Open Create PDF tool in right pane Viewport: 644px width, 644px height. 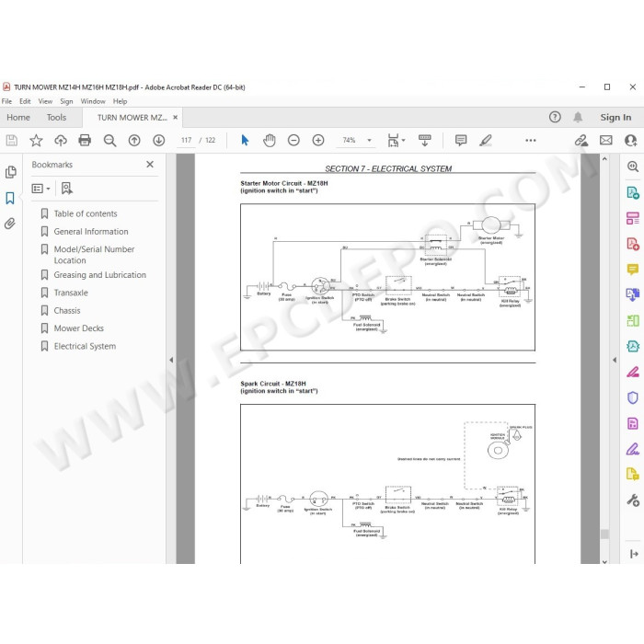tap(633, 244)
